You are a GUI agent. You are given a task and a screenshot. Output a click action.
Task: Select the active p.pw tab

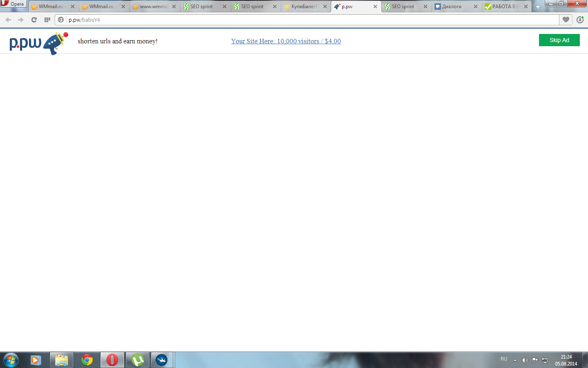(x=356, y=7)
